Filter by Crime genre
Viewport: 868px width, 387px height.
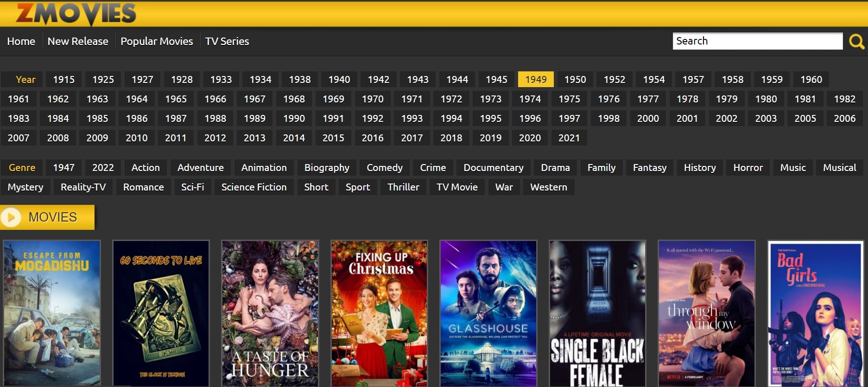433,167
